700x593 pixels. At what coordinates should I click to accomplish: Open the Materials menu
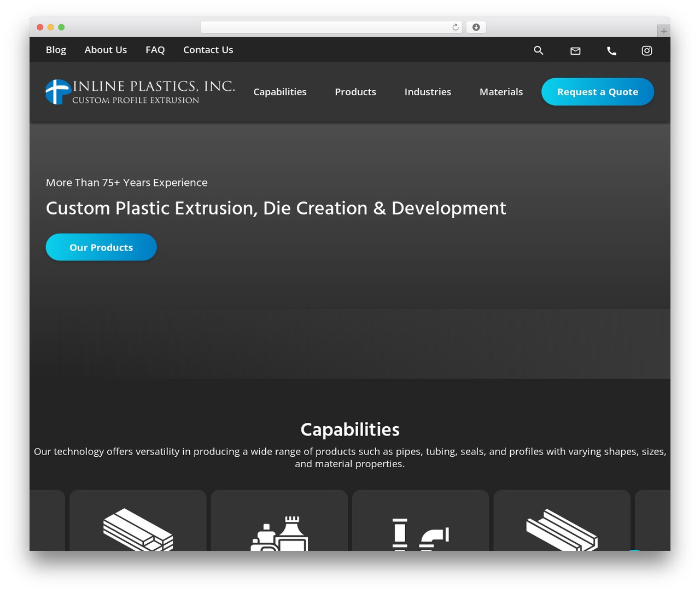(x=501, y=92)
